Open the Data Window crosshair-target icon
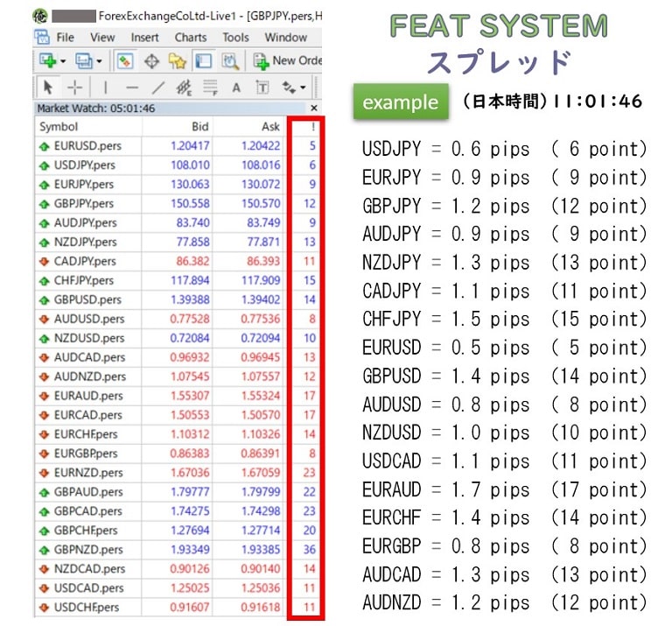This screenshot has width=672, height=626. point(151,61)
